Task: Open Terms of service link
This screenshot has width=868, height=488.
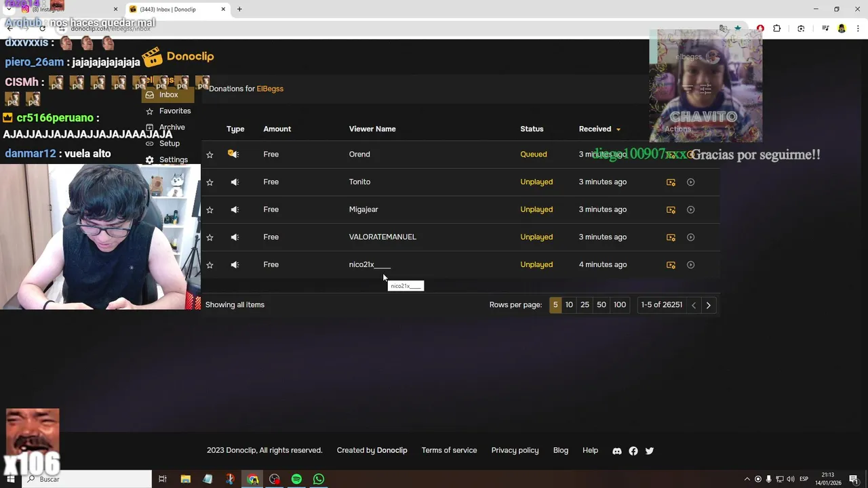Action: click(x=449, y=451)
